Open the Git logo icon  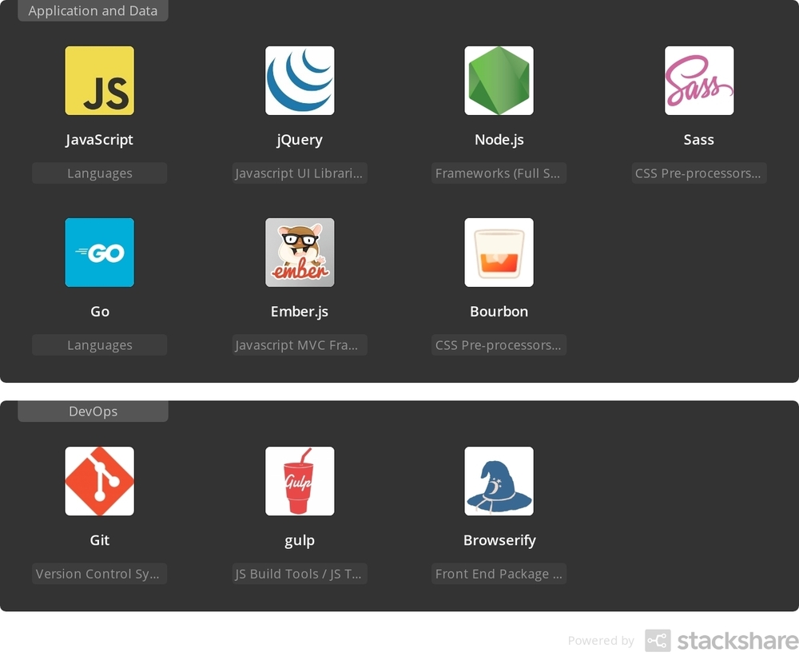[99, 481]
